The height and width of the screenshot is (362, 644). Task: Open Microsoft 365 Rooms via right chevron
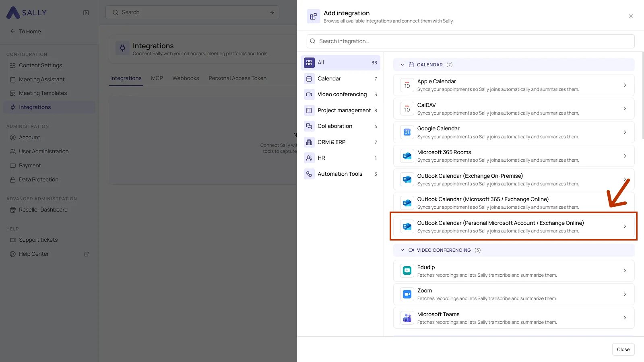[x=625, y=156]
